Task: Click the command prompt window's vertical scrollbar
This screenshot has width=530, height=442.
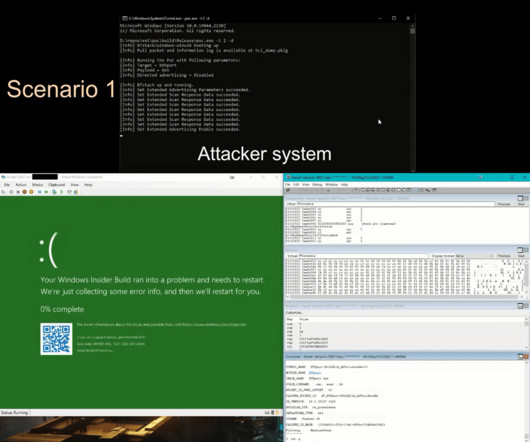Action: click(412, 98)
